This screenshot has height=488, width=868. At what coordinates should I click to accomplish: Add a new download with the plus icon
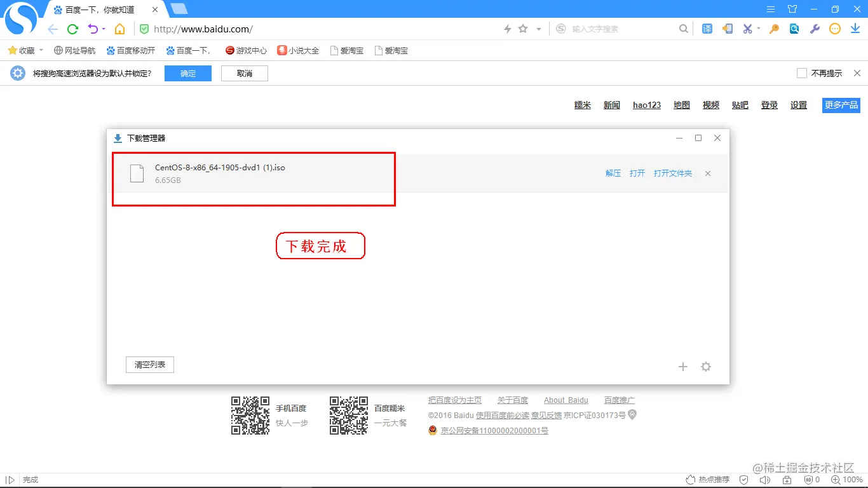pyautogui.click(x=683, y=367)
